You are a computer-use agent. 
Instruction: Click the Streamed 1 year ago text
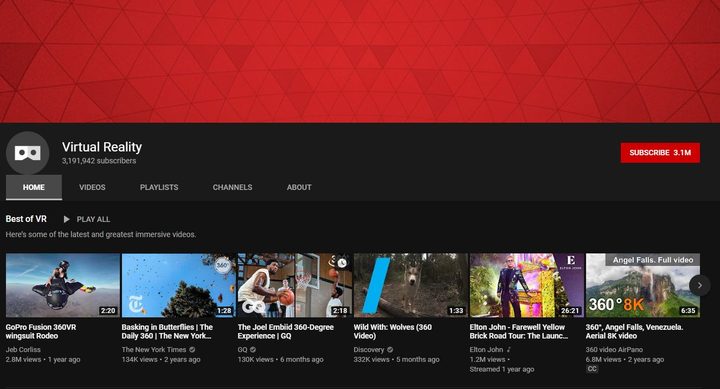click(501, 369)
